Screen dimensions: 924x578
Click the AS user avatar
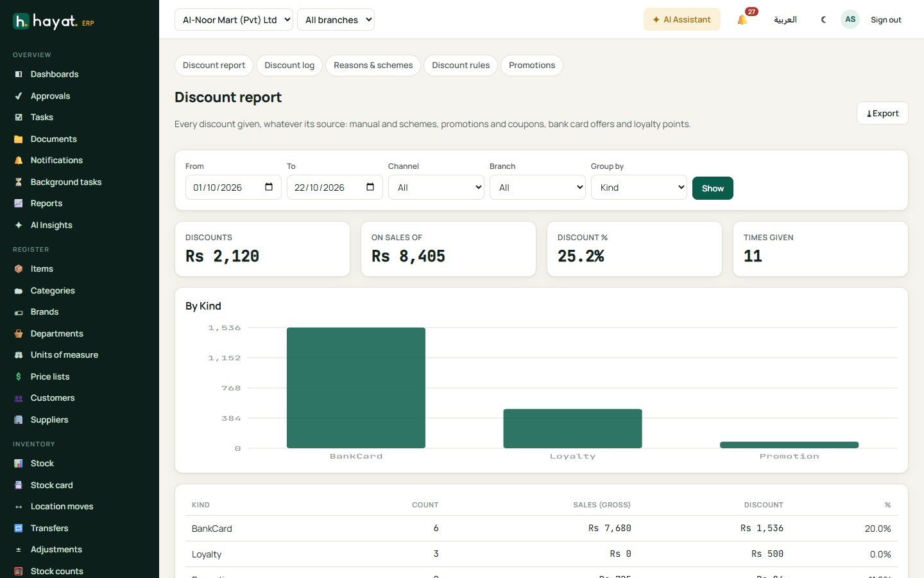(x=850, y=19)
